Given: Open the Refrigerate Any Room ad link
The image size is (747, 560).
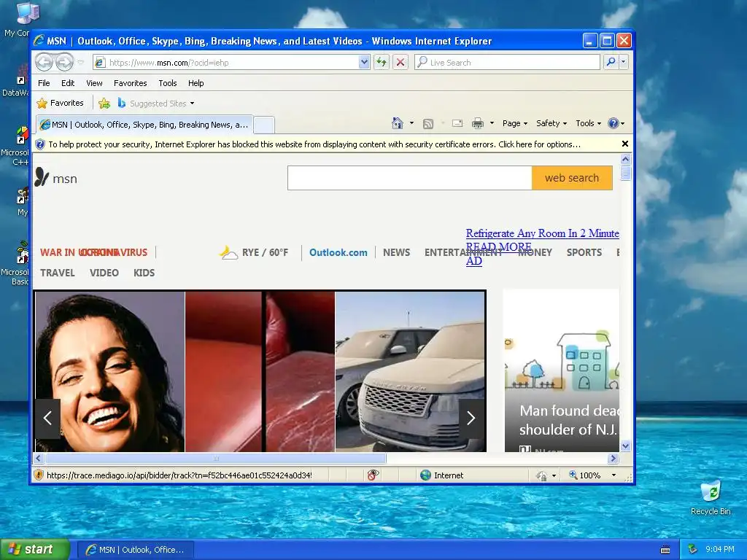Looking at the screenshot, I should pyautogui.click(x=542, y=233).
